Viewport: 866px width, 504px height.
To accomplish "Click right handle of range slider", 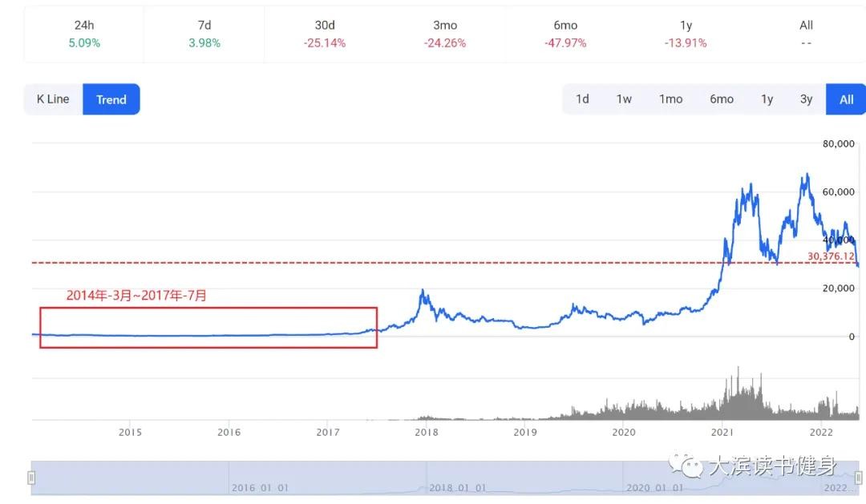I will 859,478.
